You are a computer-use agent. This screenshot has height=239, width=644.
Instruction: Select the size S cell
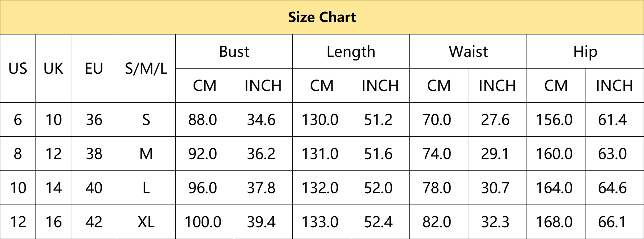point(146,120)
